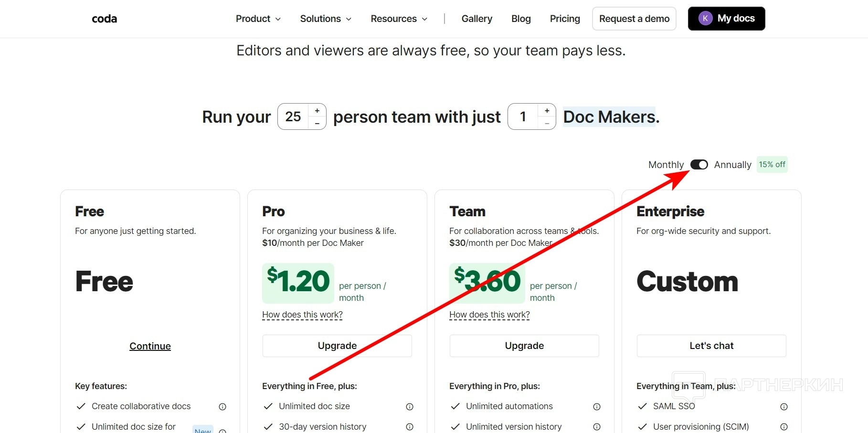Image resolution: width=868 pixels, height=433 pixels.
Task: Open info for User provisioning (SCIM)
Action: coord(784,427)
